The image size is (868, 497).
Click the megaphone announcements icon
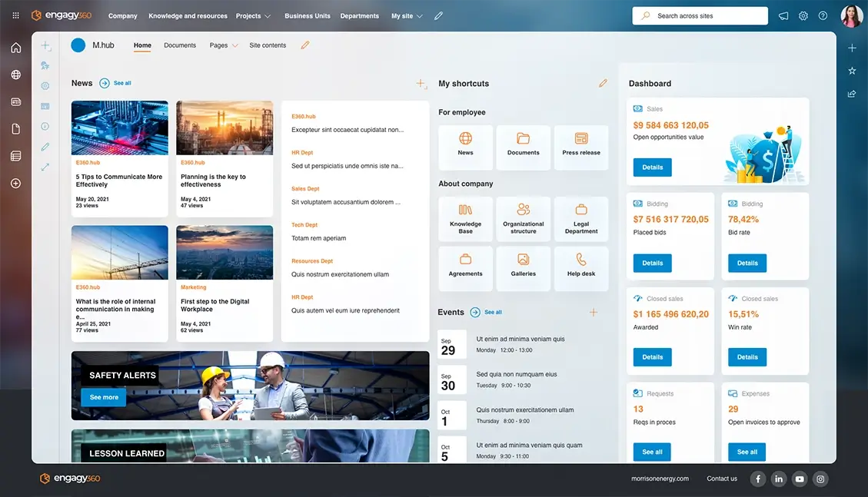coord(783,16)
